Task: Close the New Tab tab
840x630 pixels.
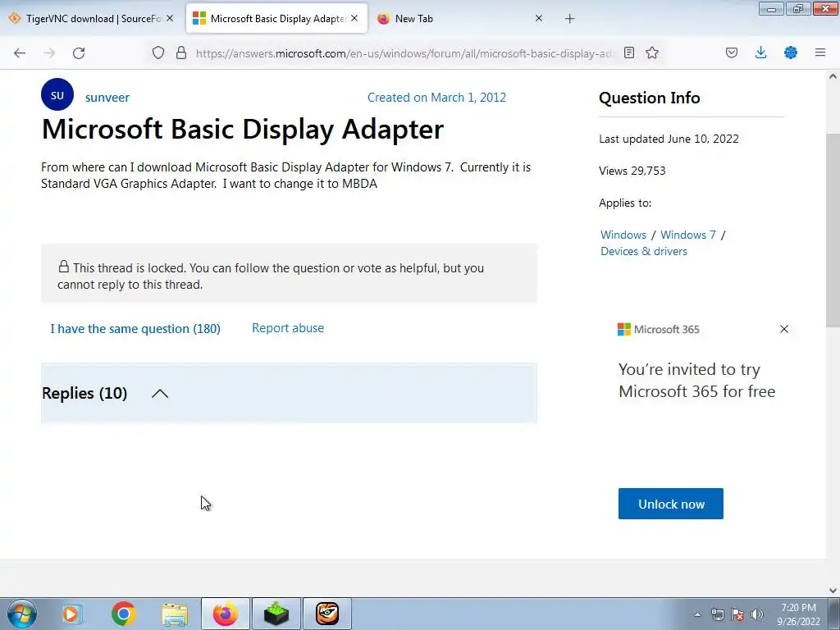Action: pyautogui.click(x=539, y=18)
